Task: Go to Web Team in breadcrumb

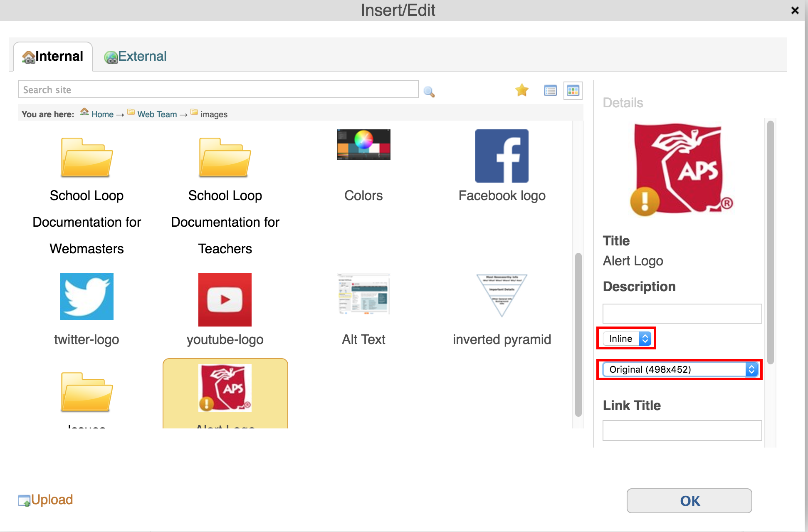Action: pos(157,114)
